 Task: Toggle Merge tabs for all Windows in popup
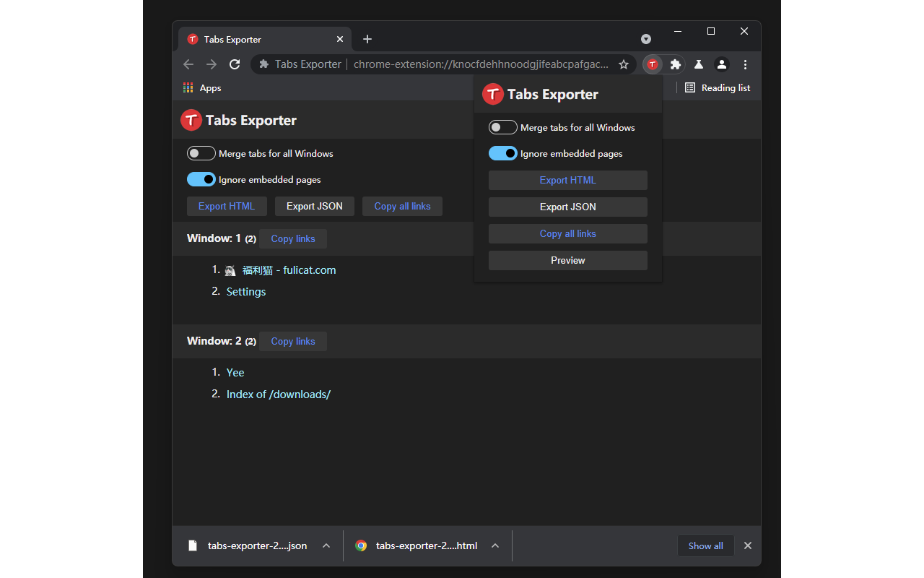[x=503, y=127]
